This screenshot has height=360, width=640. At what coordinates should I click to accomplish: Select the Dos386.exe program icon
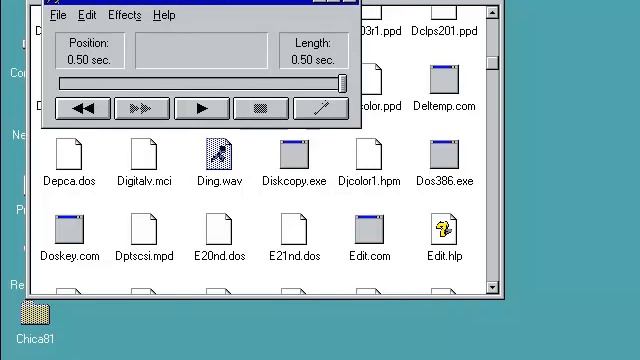click(444, 154)
